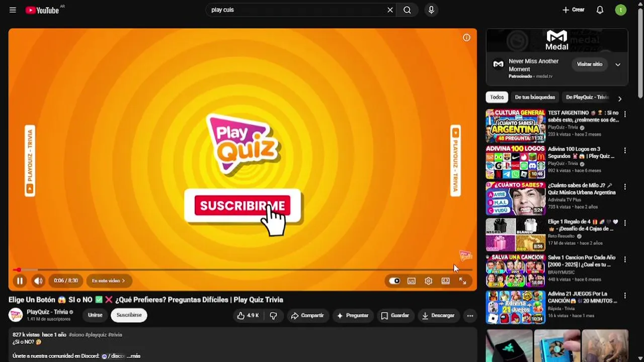The height and width of the screenshot is (362, 644).
Task: Pause the video
Action: click(20, 281)
